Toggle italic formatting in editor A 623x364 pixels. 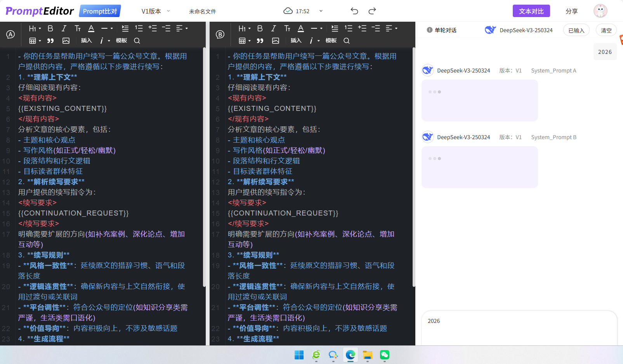[64, 28]
